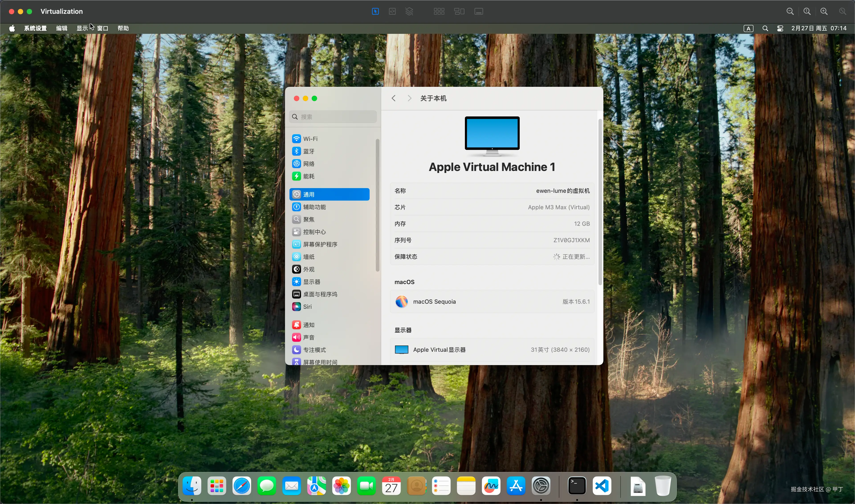Open the grid layout view icon
This screenshot has height=504, width=855.
[439, 11]
